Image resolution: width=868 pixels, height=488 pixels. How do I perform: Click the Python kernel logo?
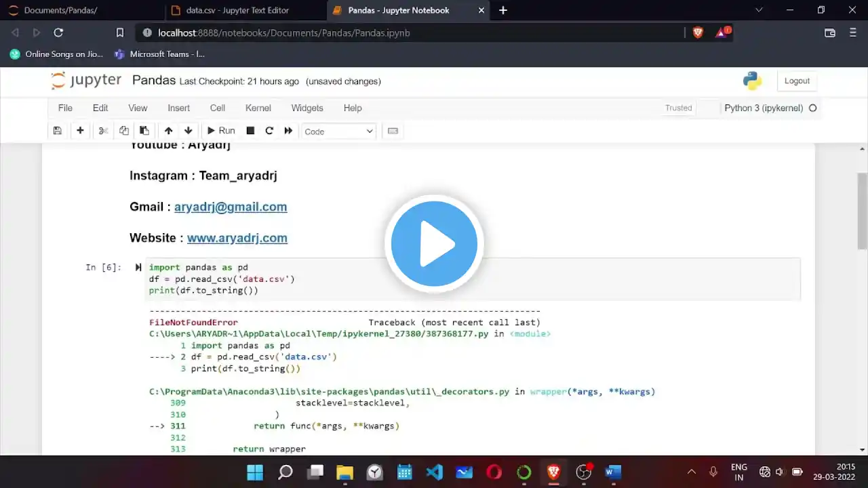tap(752, 81)
